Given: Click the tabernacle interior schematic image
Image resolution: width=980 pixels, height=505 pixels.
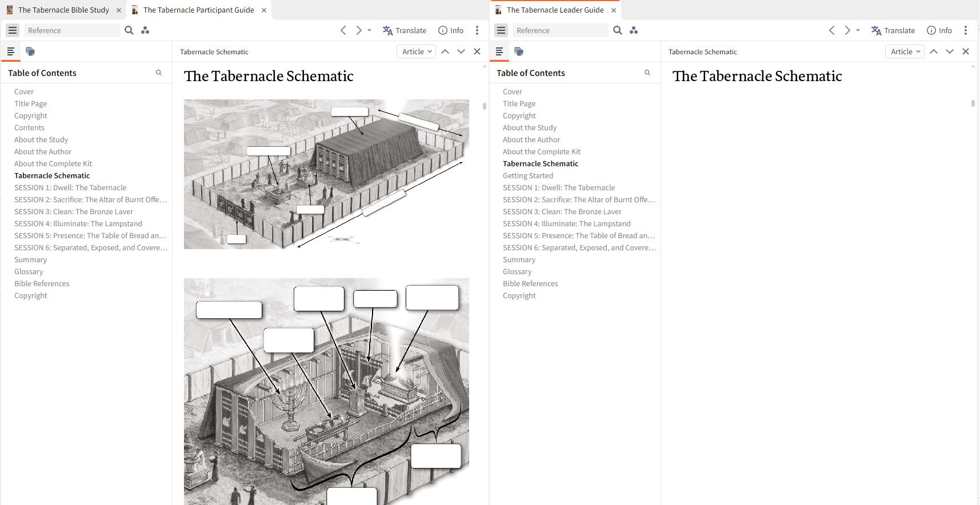Looking at the screenshot, I should click(326, 391).
